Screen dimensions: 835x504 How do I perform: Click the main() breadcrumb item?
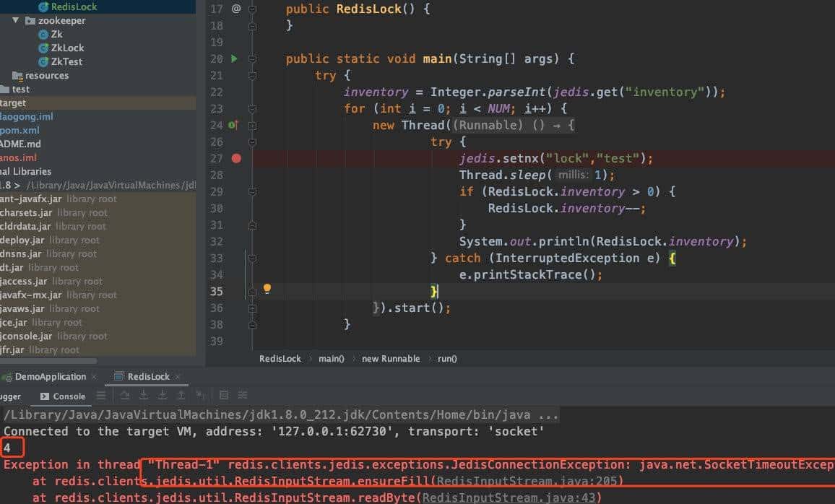coord(331,358)
